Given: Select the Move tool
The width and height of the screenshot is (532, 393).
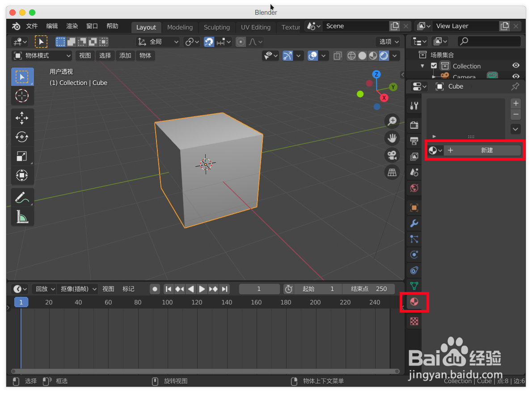Looking at the screenshot, I should 22,118.
